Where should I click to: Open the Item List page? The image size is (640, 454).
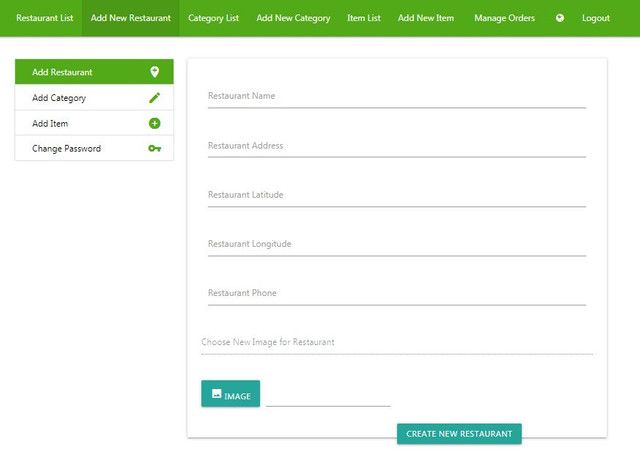point(363,18)
